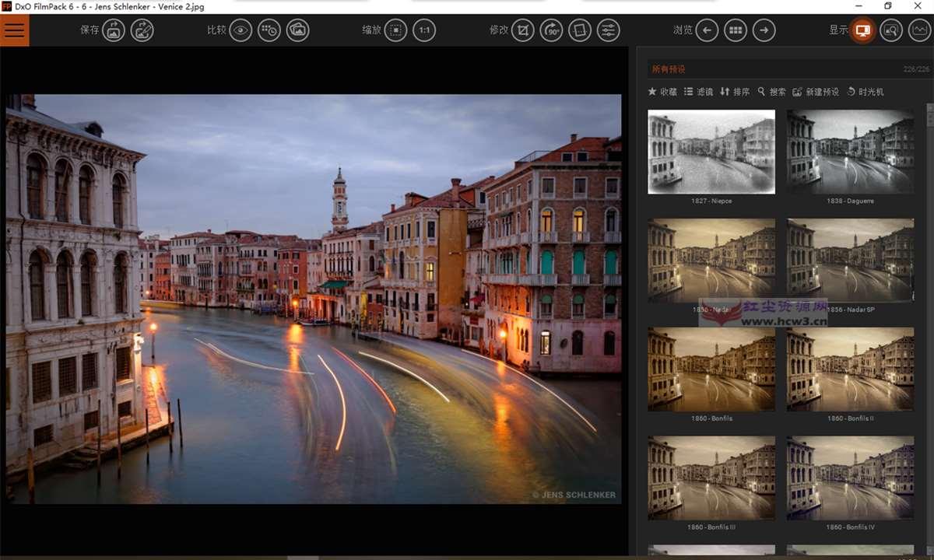Toggle the presets display panel button
Screen dimensions: 934x560
862,30
